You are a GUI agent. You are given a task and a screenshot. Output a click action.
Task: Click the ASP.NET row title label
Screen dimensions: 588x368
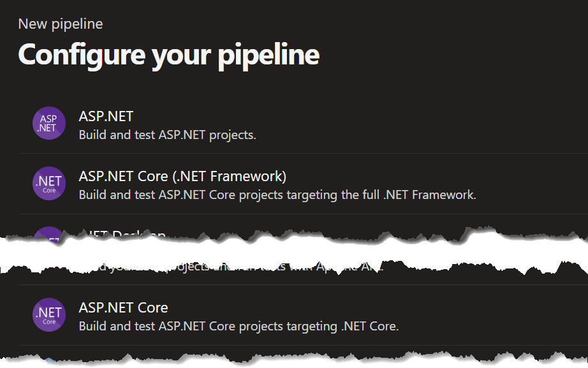105,117
